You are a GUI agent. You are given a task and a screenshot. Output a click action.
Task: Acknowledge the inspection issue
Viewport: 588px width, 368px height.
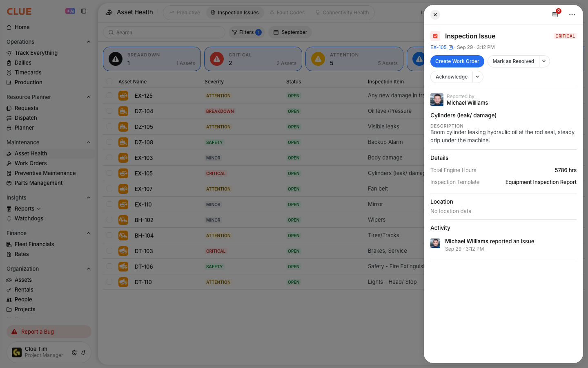[452, 77]
